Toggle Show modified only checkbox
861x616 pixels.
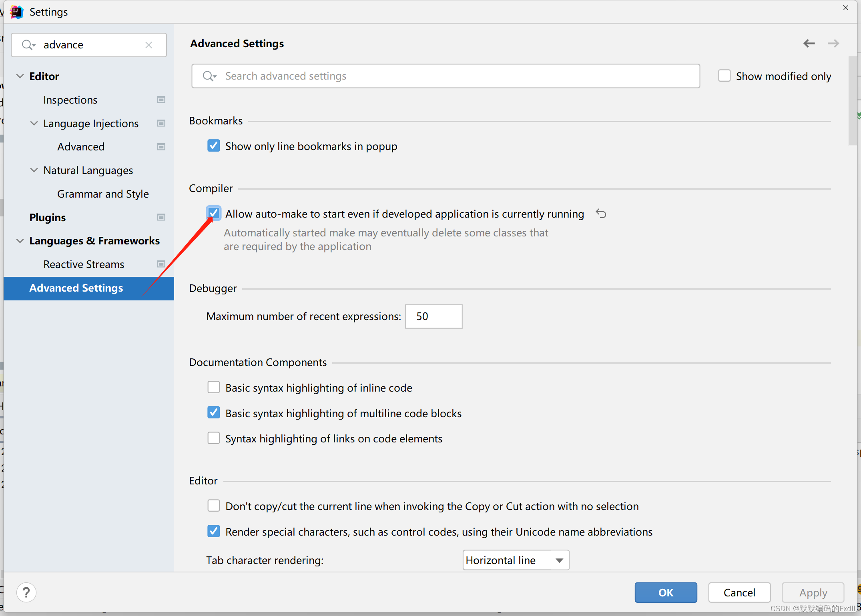tap(724, 76)
